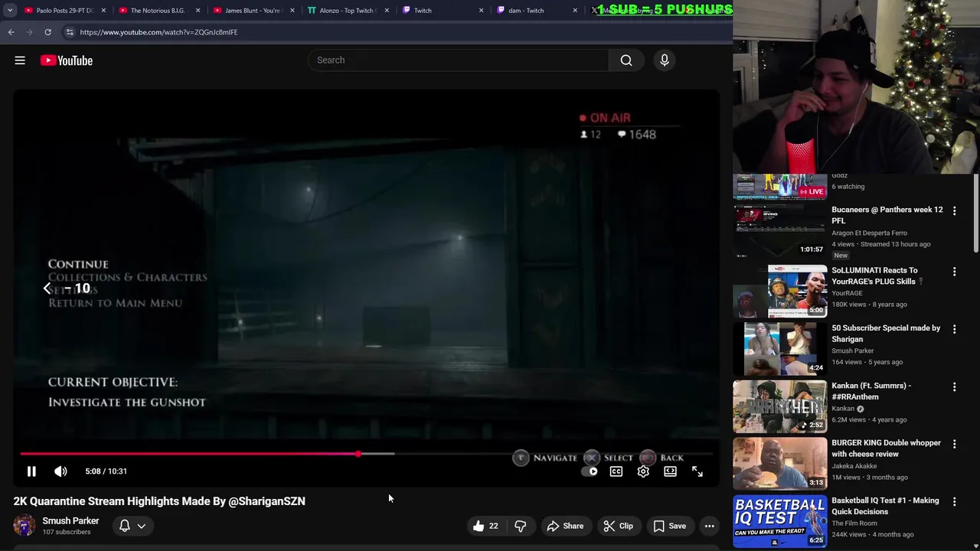Share the video
The height and width of the screenshot is (551, 980).
click(x=565, y=526)
